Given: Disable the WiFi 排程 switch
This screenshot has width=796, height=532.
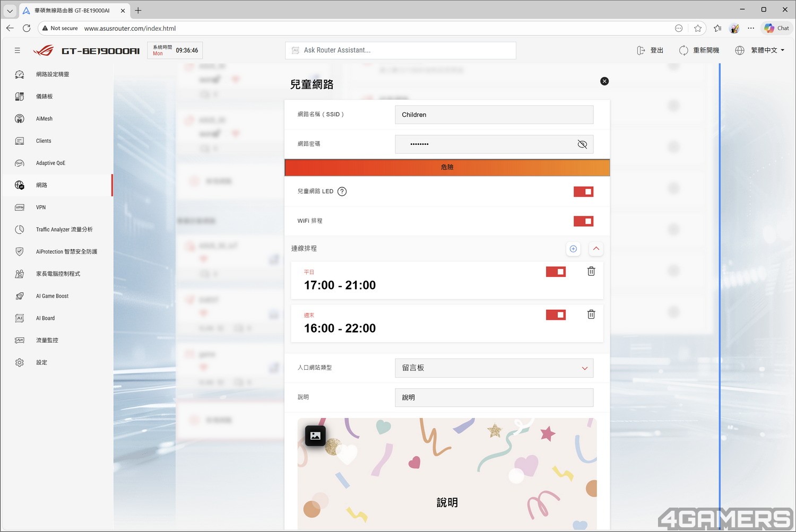Looking at the screenshot, I should [x=583, y=221].
